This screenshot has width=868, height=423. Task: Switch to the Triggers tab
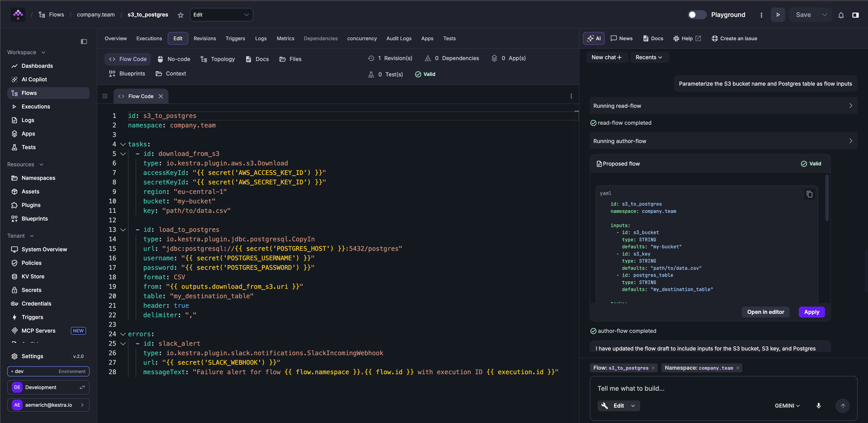(235, 38)
